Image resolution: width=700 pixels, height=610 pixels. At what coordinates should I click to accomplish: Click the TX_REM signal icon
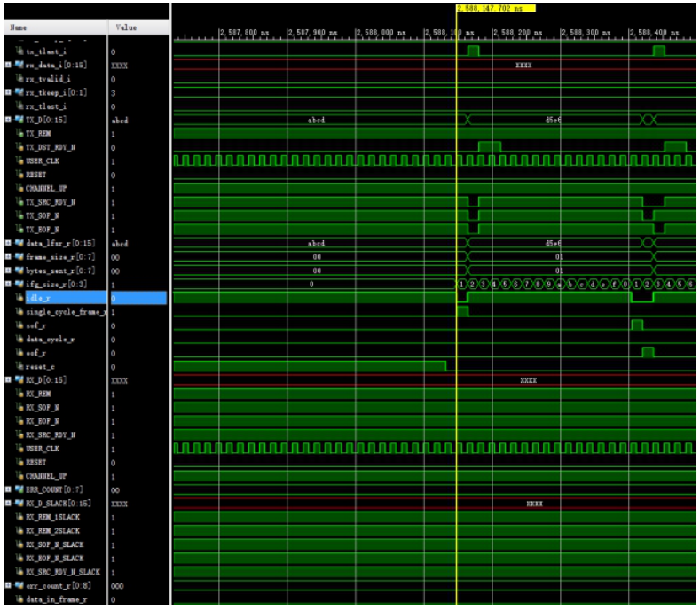[x=19, y=133]
